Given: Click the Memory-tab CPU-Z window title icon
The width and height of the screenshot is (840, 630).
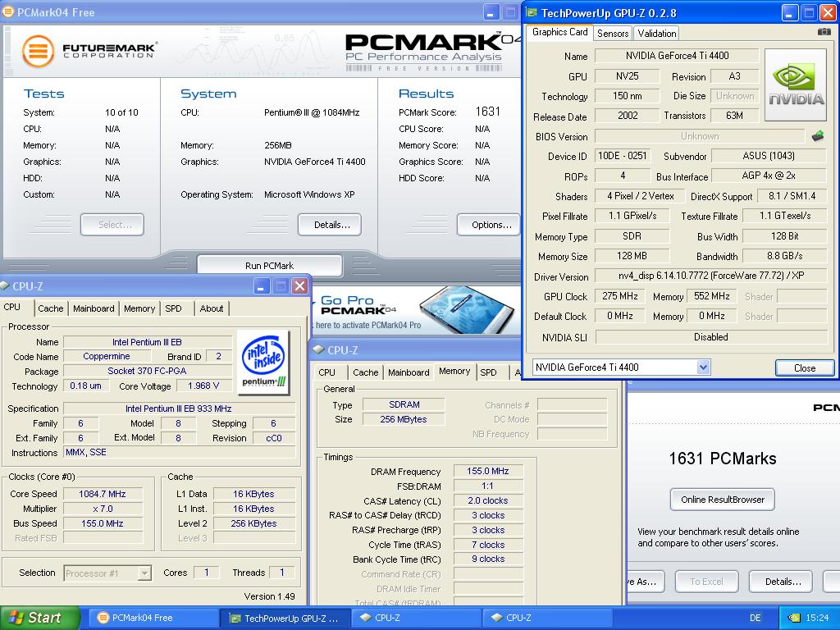Looking at the screenshot, I should pos(319,349).
